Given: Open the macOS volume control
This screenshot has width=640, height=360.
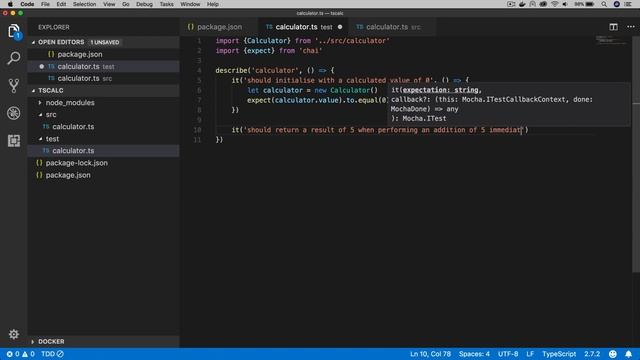Looking at the screenshot, I should point(565,4).
